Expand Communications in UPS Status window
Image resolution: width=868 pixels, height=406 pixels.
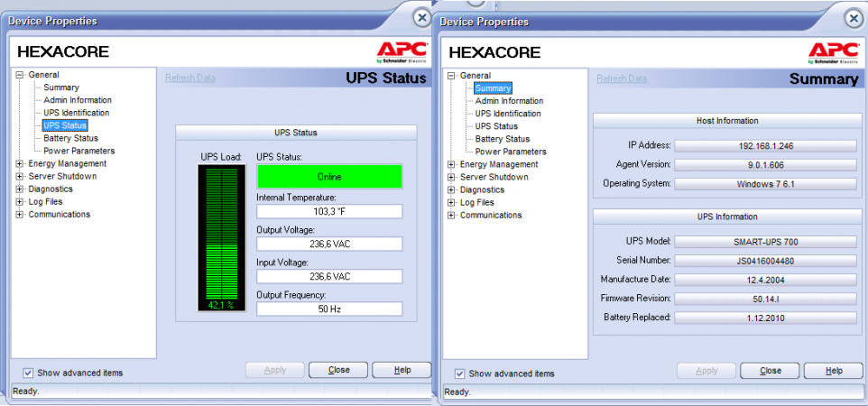click(x=20, y=215)
